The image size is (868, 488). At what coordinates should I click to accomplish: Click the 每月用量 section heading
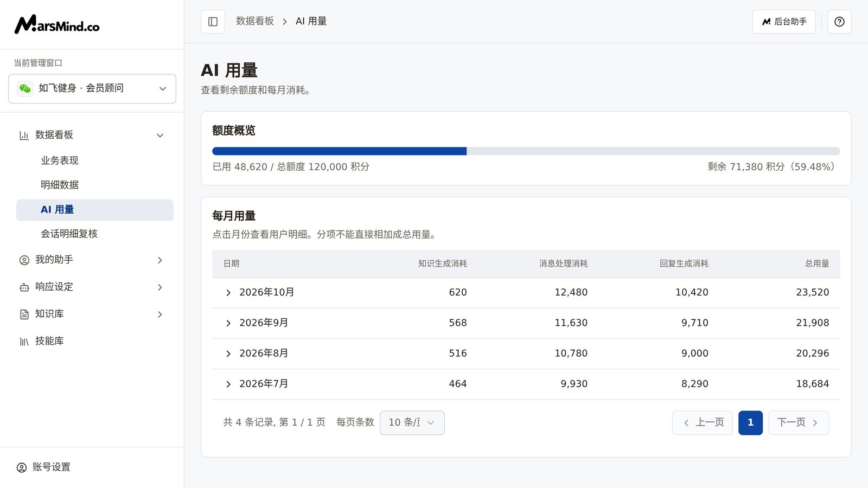coord(234,216)
